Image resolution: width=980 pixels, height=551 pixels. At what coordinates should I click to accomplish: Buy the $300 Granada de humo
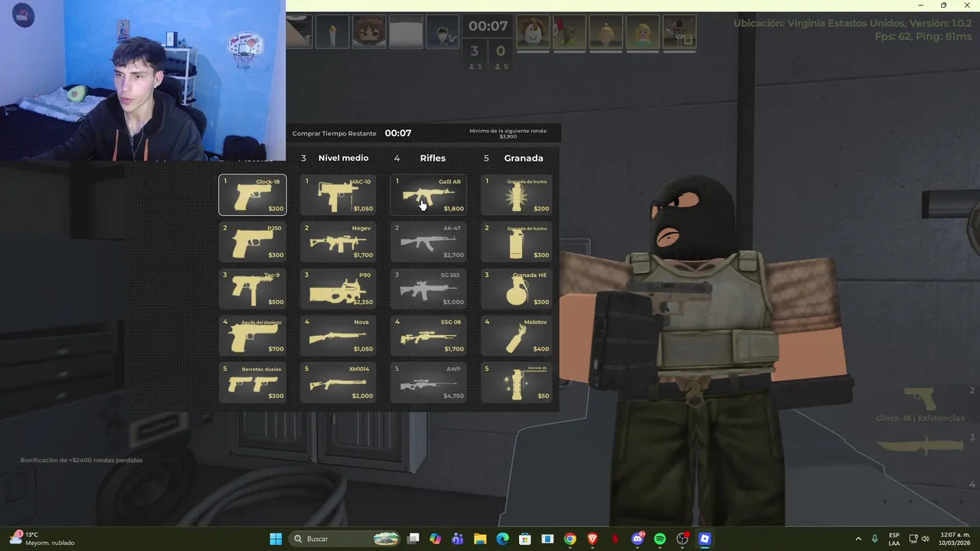(x=516, y=242)
